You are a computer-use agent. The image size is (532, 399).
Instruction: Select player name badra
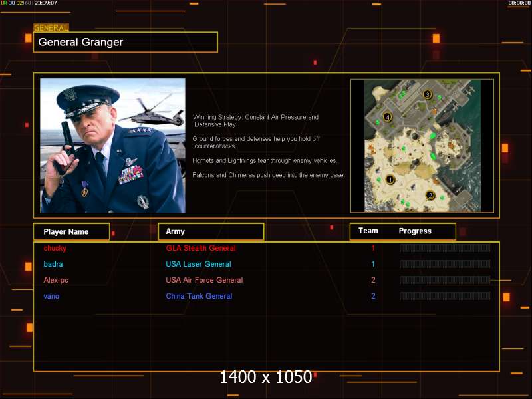pos(53,264)
